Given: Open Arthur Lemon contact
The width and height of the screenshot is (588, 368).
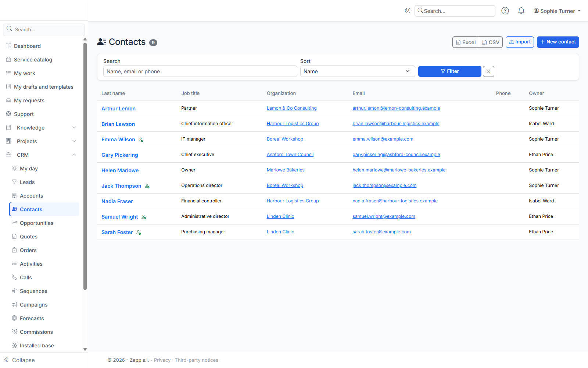Looking at the screenshot, I should coord(118,109).
